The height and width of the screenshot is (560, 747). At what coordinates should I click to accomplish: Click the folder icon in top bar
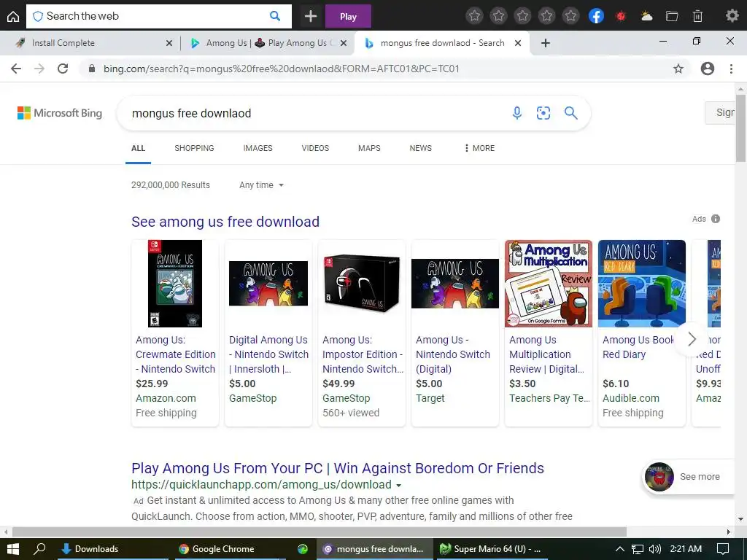[x=672, y=16]
